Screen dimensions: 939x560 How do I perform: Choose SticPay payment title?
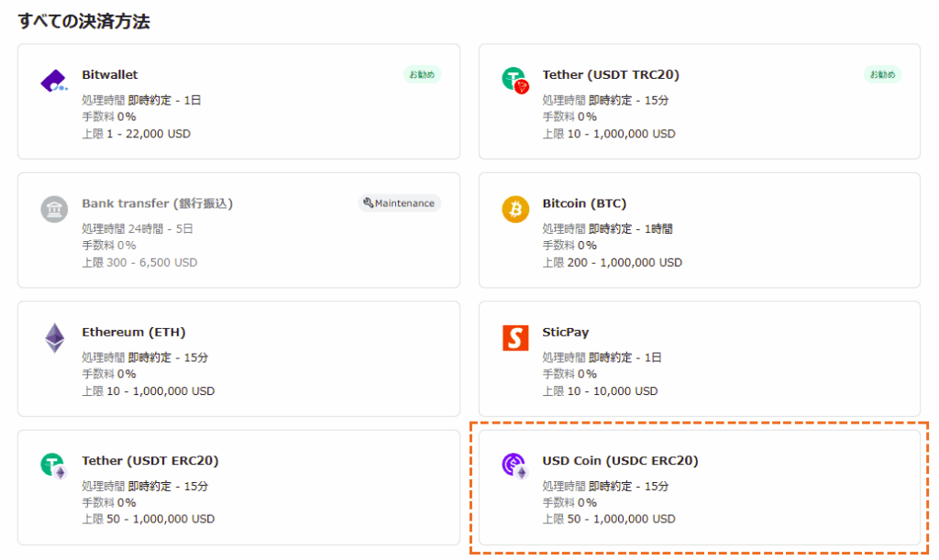[x=565, y=332]
